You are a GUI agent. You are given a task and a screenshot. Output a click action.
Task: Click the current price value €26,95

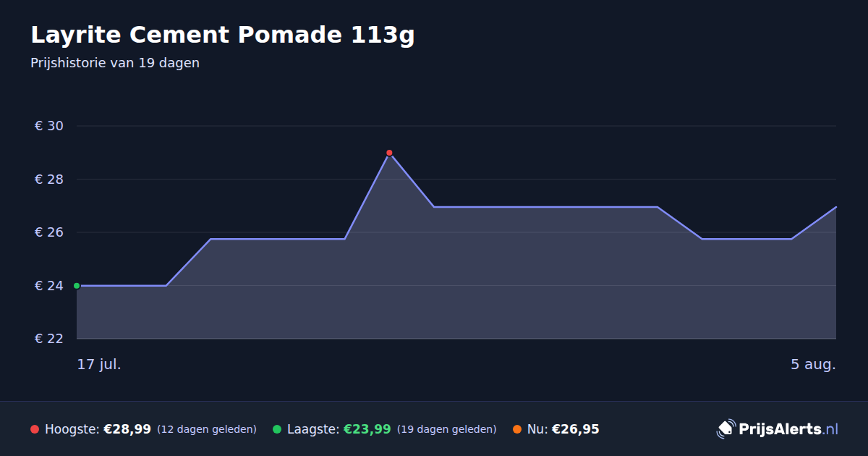click(576, 429)
